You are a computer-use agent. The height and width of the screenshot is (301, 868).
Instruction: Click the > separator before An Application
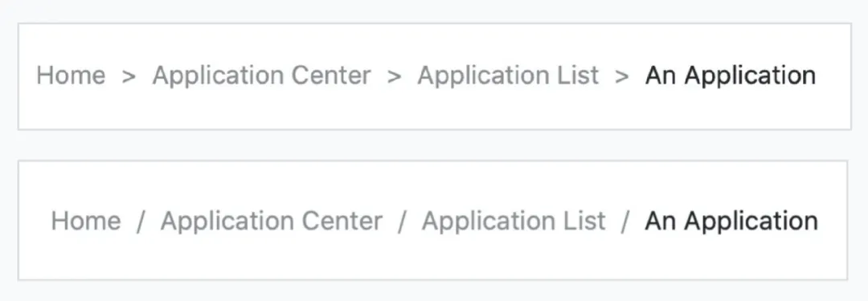pyautogui.click(x=621, y=77)
